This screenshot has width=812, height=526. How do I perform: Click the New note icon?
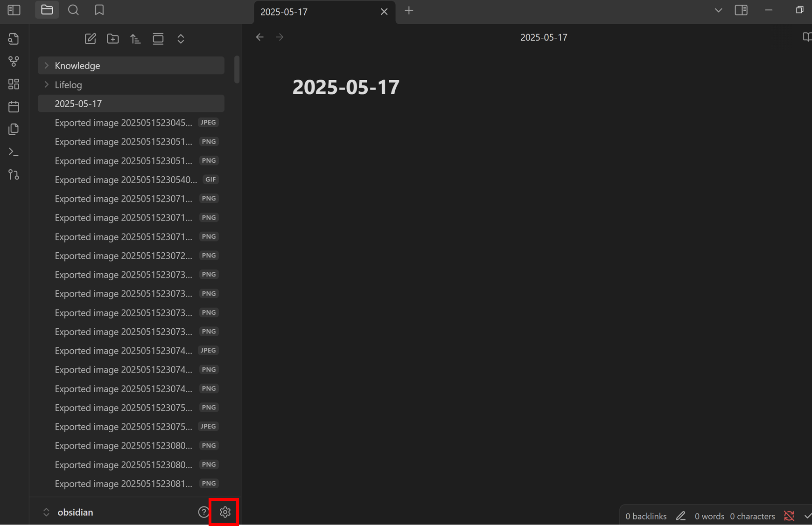(90, 39)
